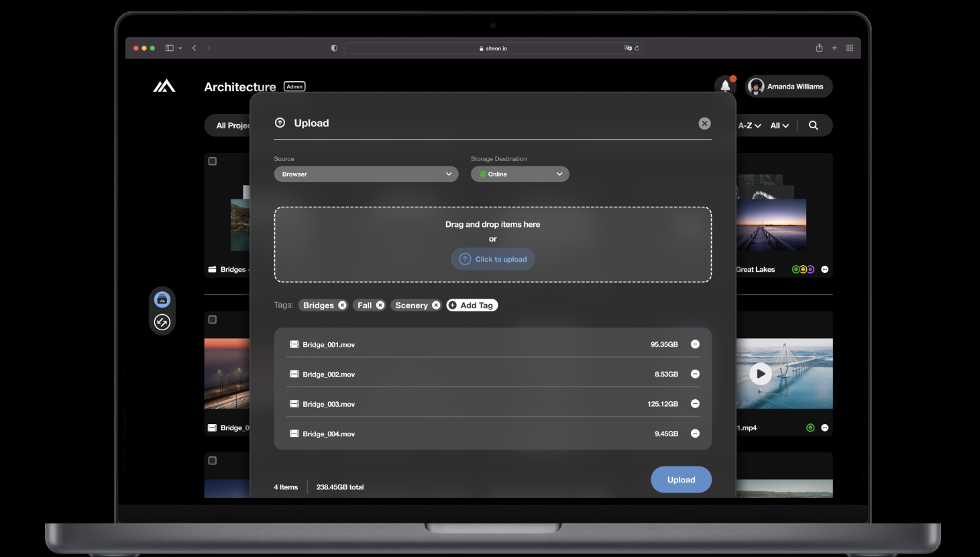Screen dimensions: 980x557
Task: Select the sync arrows icon in the side dock
Action: click(162, 323)
